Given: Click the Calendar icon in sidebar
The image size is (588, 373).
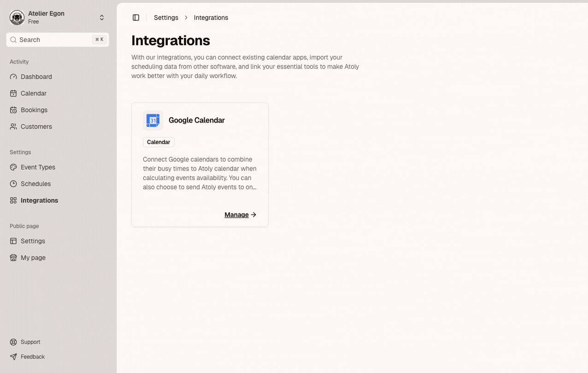Looking at the screenshot, I should (x=13, y=94).
